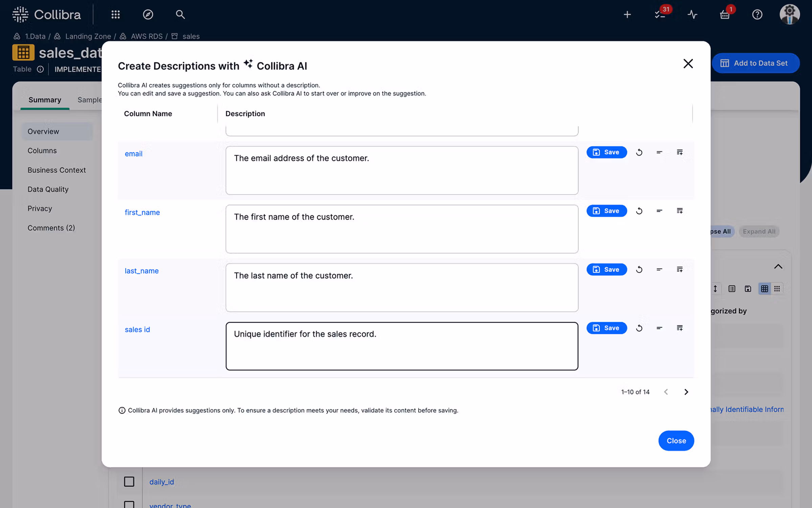The image size is (812, 508).
Task: Enable table view display toggle
Action: point(764,289)
